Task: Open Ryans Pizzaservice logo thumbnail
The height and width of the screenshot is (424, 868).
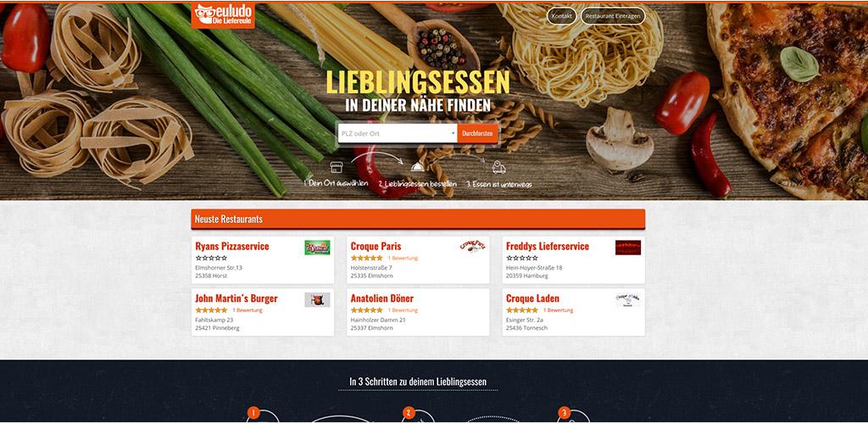Action: [317, 248]
